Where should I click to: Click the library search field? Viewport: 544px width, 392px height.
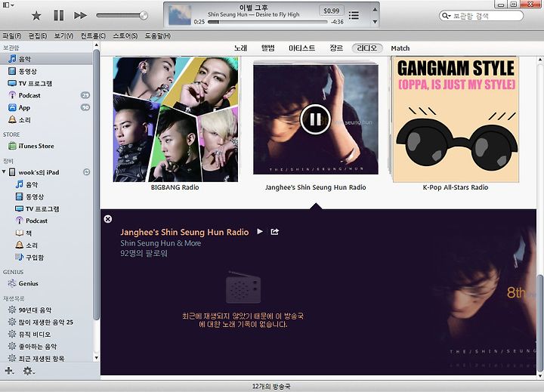[x=481, y=16]
